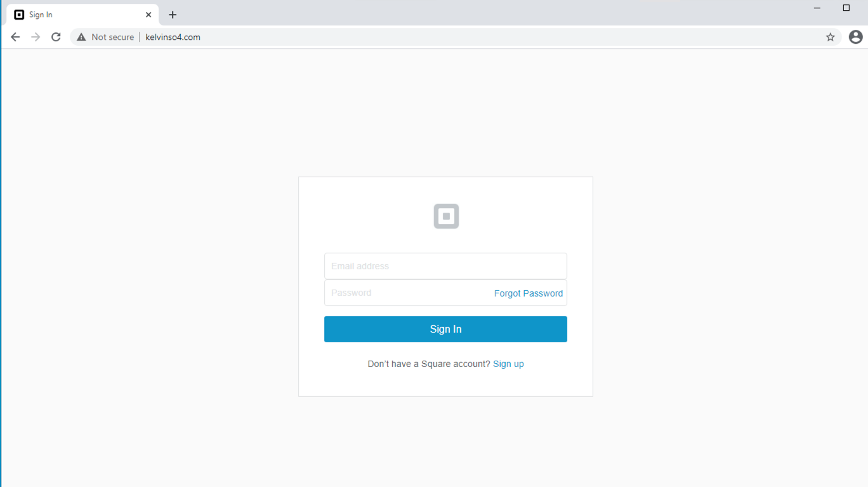The height and width of the screenshot is (487, 868).
Task: Open a new tab with plus button
Action: 173,15
